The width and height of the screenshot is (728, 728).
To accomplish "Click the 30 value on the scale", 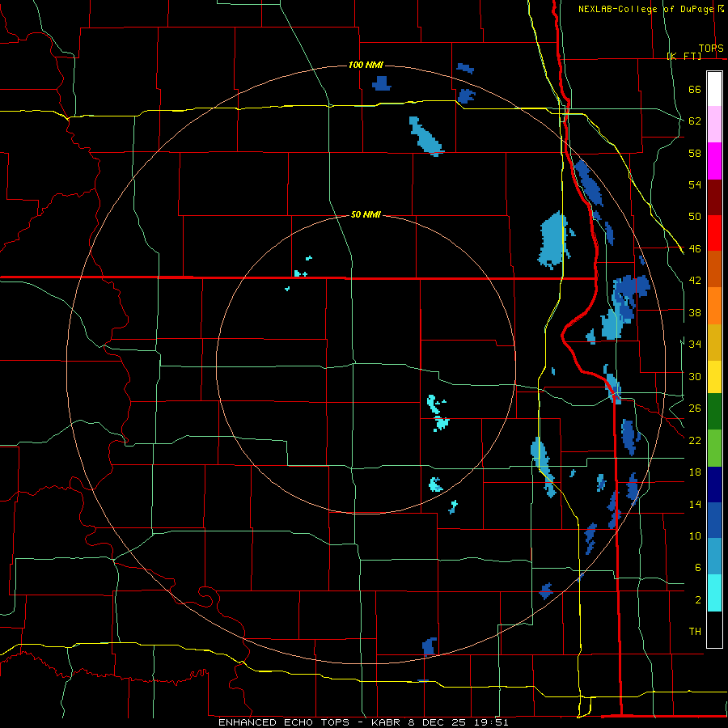I will 695,376.
